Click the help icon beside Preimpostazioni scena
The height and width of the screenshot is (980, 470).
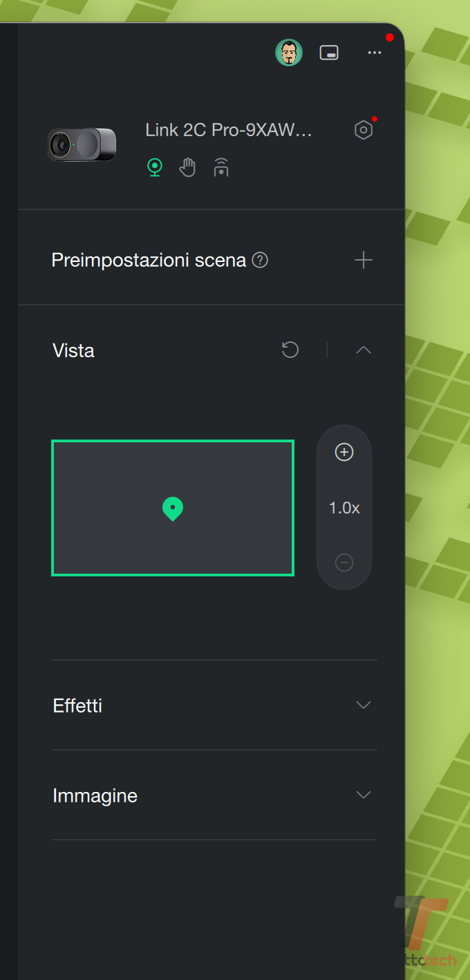tap(260, 261)
